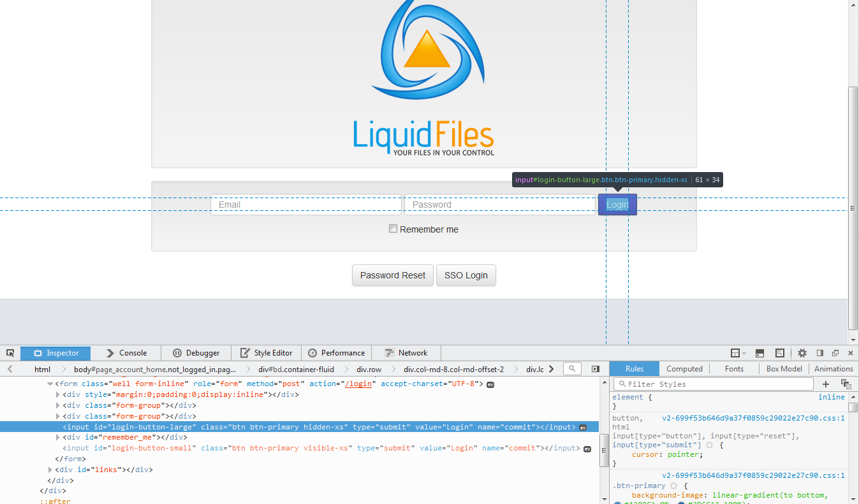Select the element picker tool in Inspector
The height and width of the screenshot is (504, 859).
coord(10,352)
